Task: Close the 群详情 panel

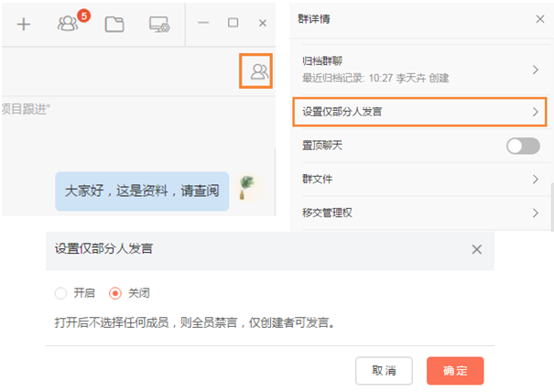Action: (540, 18)
